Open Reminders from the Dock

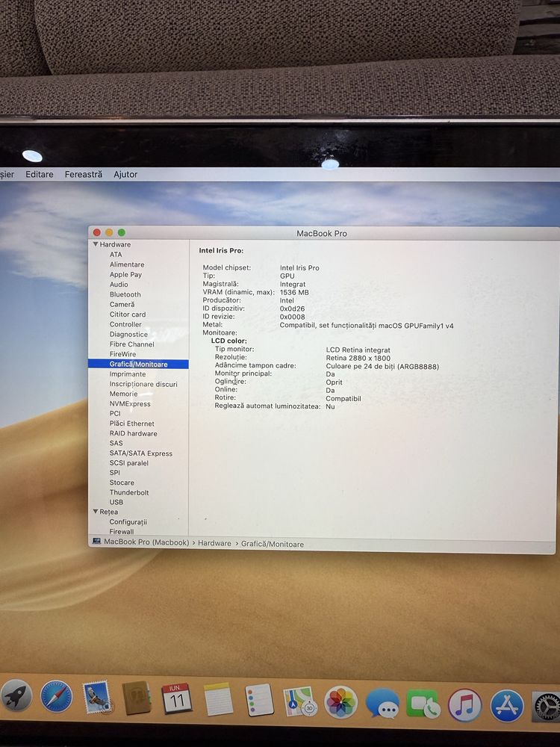[x=259, y=700]
